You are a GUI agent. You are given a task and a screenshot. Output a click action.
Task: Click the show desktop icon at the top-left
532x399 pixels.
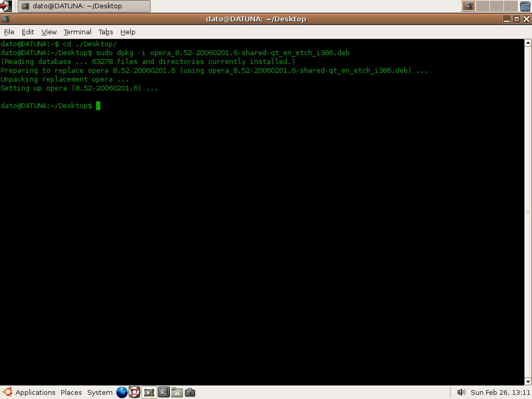[6, 6]
